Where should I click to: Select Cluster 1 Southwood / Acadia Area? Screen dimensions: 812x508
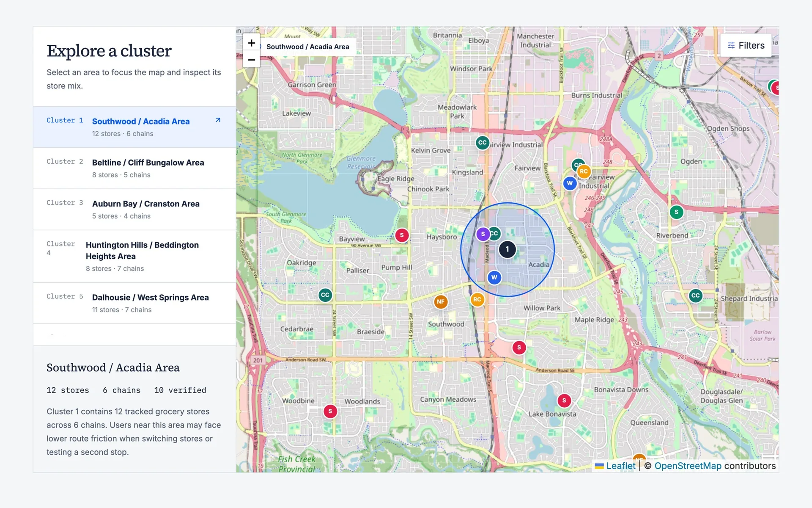pyautogui.click(x=134, y=127)
